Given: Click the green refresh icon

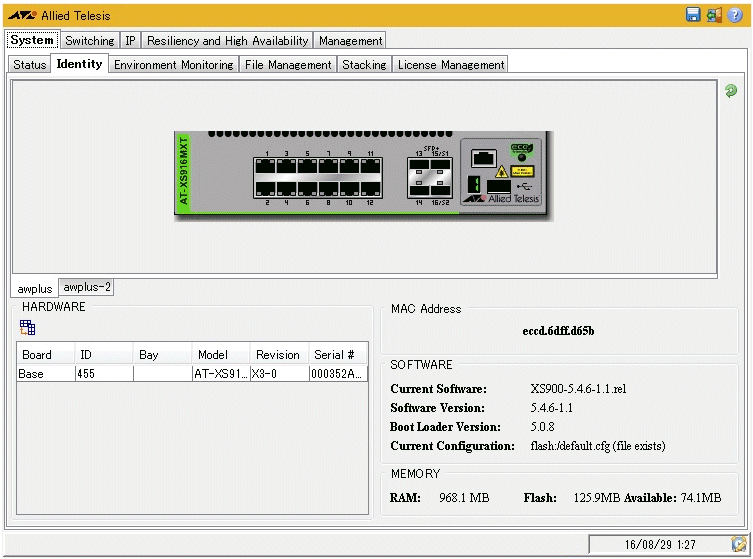Looking at the screenshot, I should (x=731, y=91).
